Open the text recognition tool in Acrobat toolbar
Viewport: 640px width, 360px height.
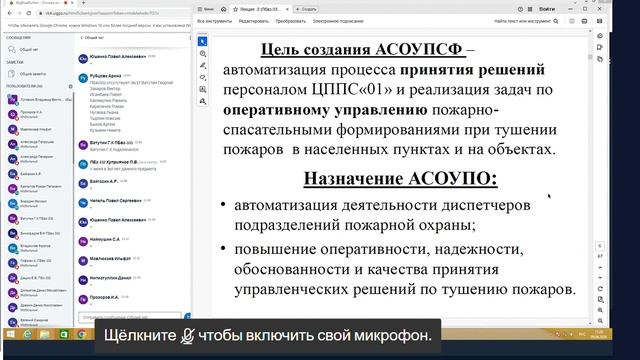(203, 89)
